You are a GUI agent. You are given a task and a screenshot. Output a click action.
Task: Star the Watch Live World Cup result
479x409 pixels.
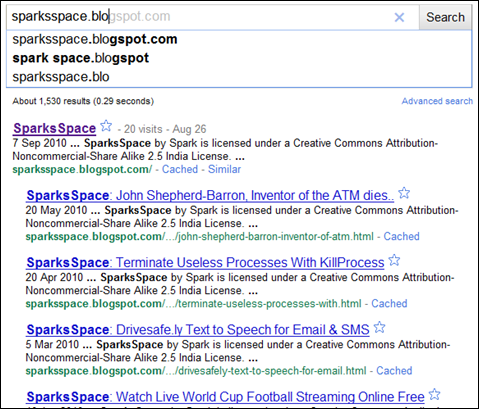[434, 394]
